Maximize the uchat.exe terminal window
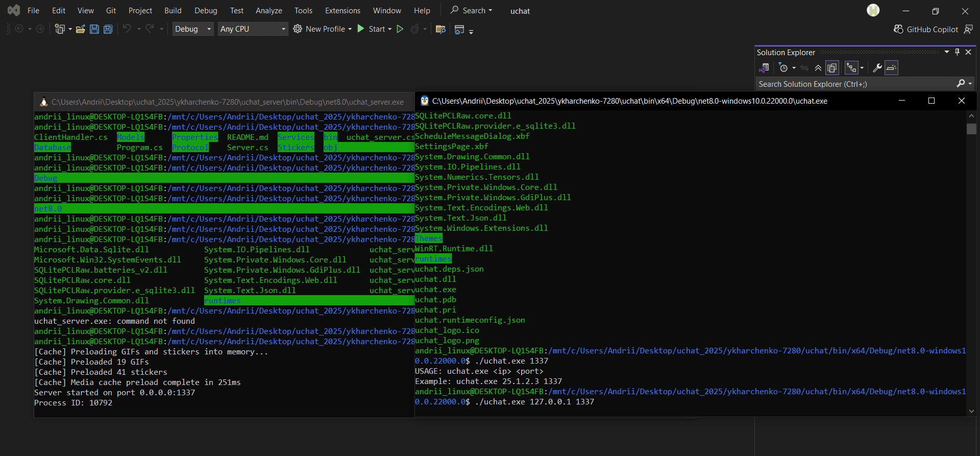The image size is (980, 456). 932,101
